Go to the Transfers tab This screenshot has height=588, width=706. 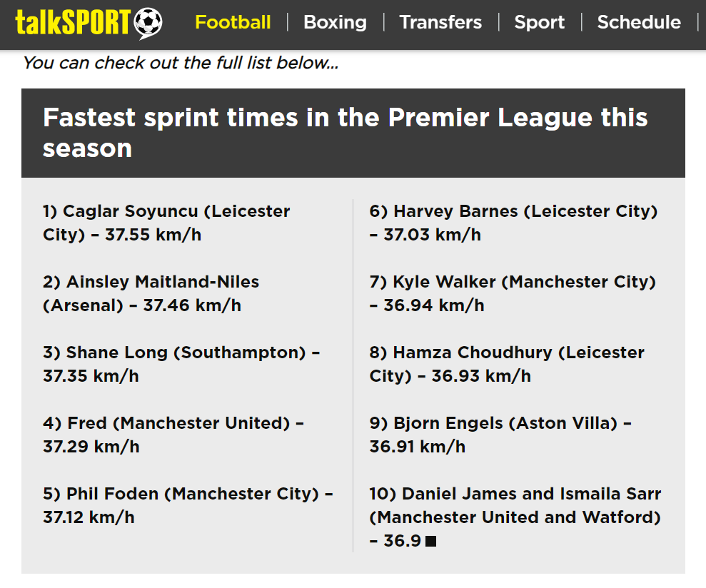(440, 22)
